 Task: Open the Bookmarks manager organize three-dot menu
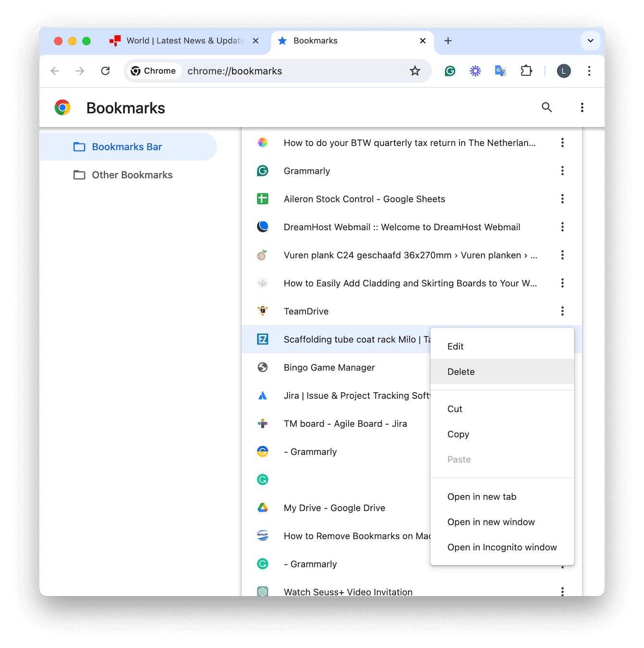click(582, 107)
